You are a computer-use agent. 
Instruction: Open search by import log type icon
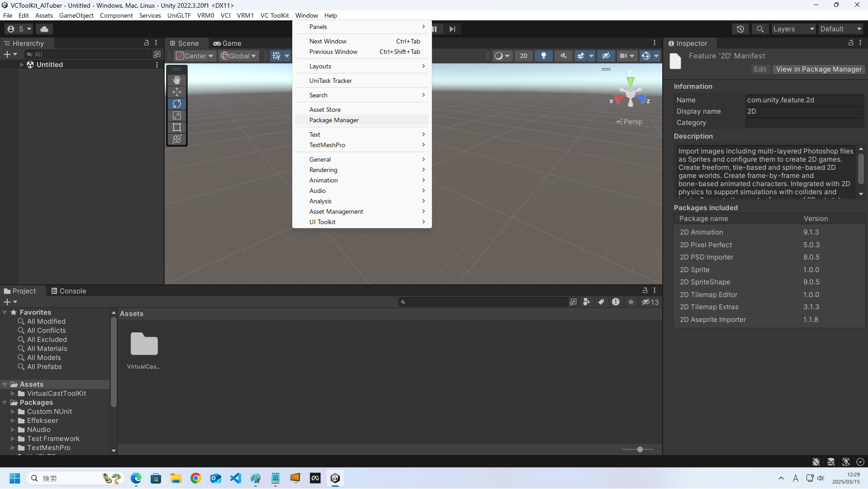[x=616, y=302]
